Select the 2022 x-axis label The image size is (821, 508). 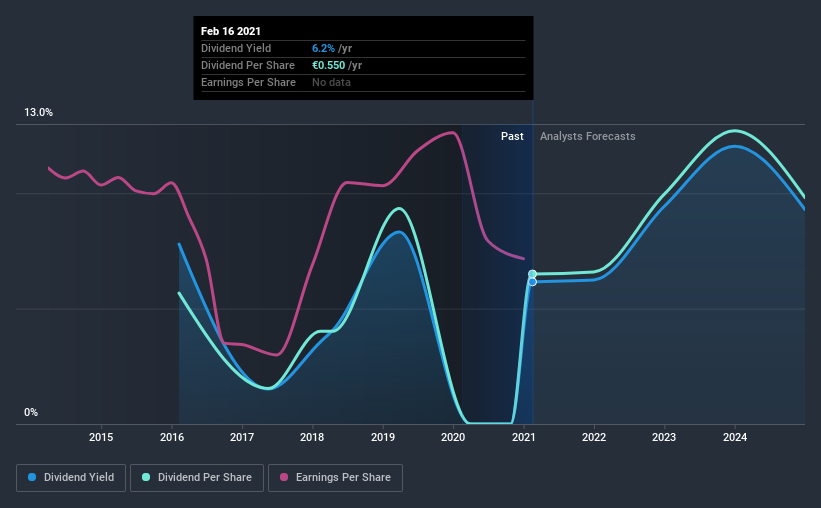click(594, 437)
